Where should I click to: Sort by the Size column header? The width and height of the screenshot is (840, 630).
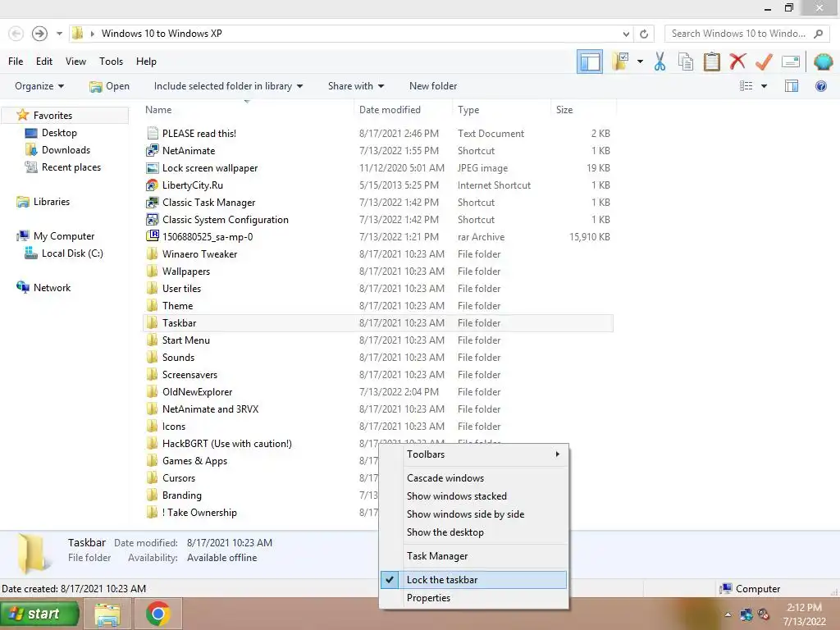point(564,110)
